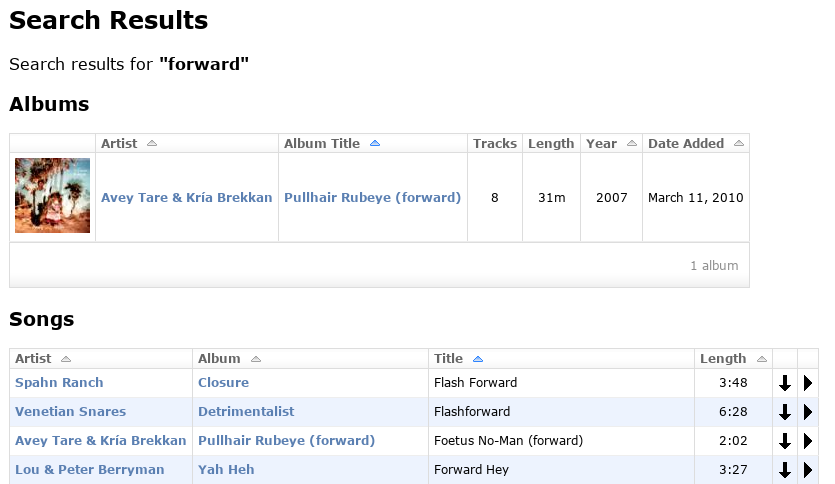Sort albums by Year arrow
Image resolution: width=835 pixels, height=484 pixels.
(x=632, y=143)
